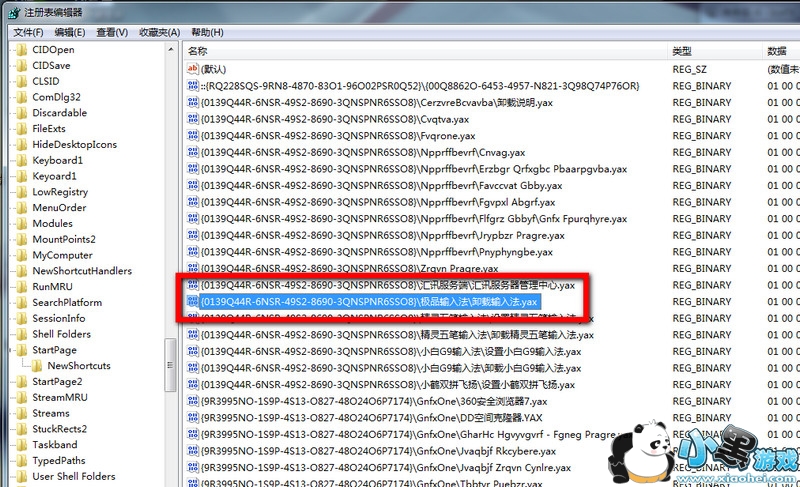Screen dimensions: 800x487
Task: Click the folder icon beside FileExts
Action: click(x=21, y=129)
